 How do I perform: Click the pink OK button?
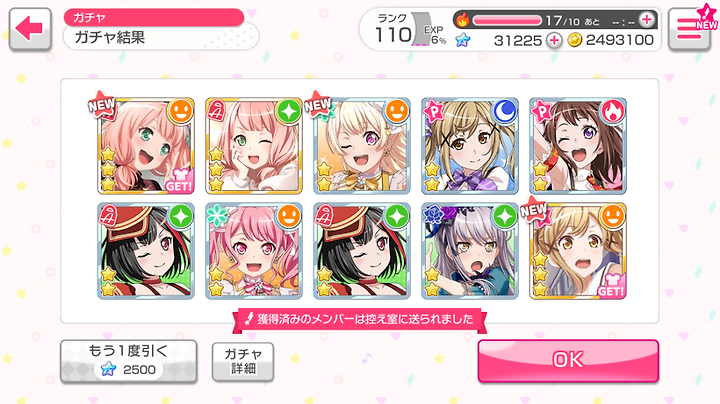coord(568,360)
